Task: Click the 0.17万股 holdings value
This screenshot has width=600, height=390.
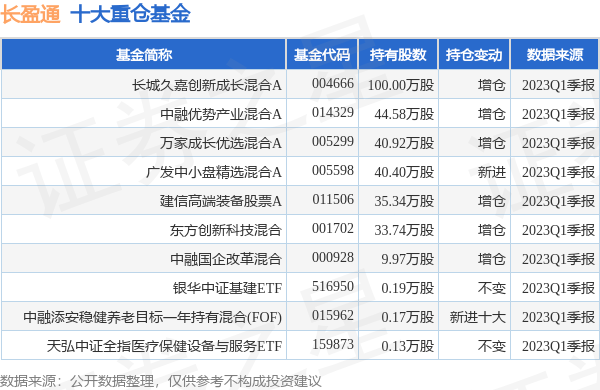Action: (x=408, y=317)
